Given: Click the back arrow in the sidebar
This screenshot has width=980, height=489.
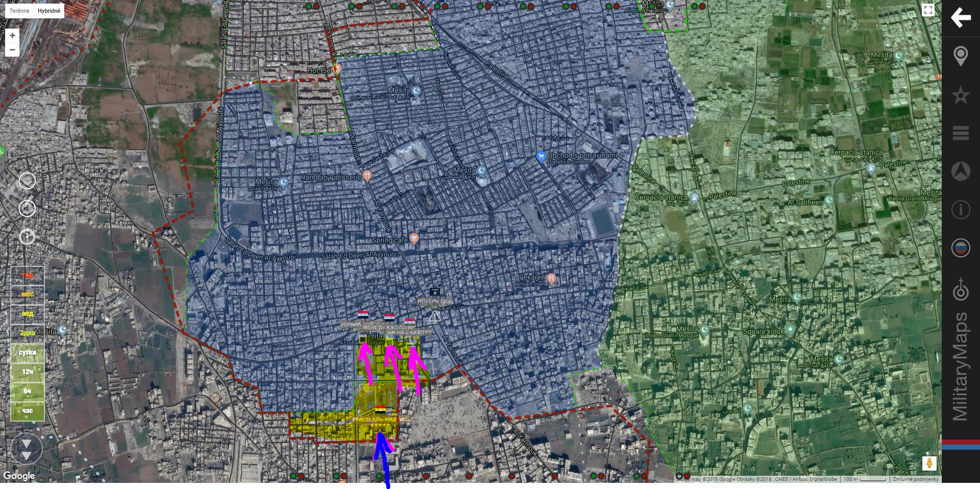Looking at the screenshot, I should pyautogui.click(x=960, y=18).
